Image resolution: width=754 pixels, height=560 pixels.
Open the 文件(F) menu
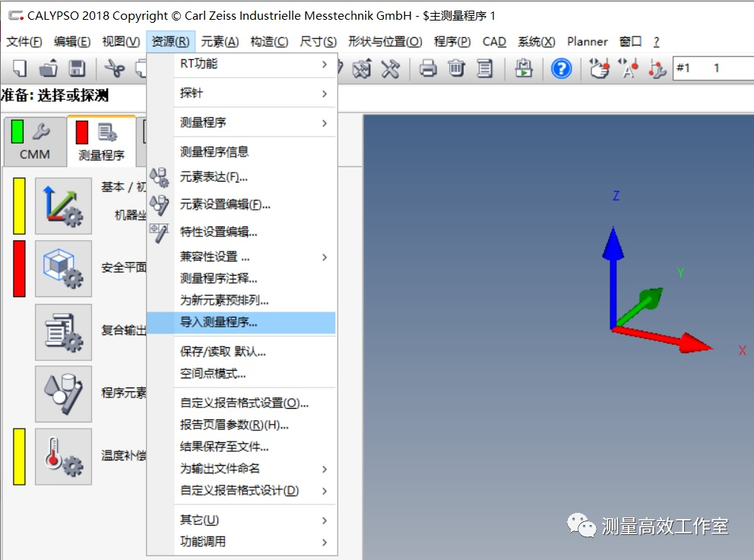[24, 42]
